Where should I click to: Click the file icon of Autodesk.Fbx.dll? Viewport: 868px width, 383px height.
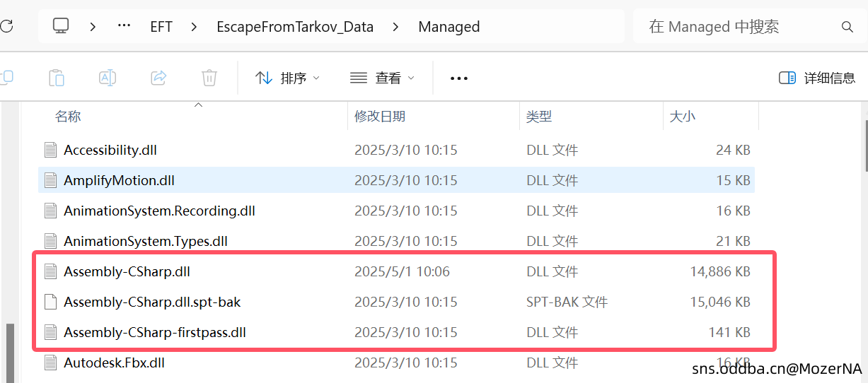tap(50, 363)
